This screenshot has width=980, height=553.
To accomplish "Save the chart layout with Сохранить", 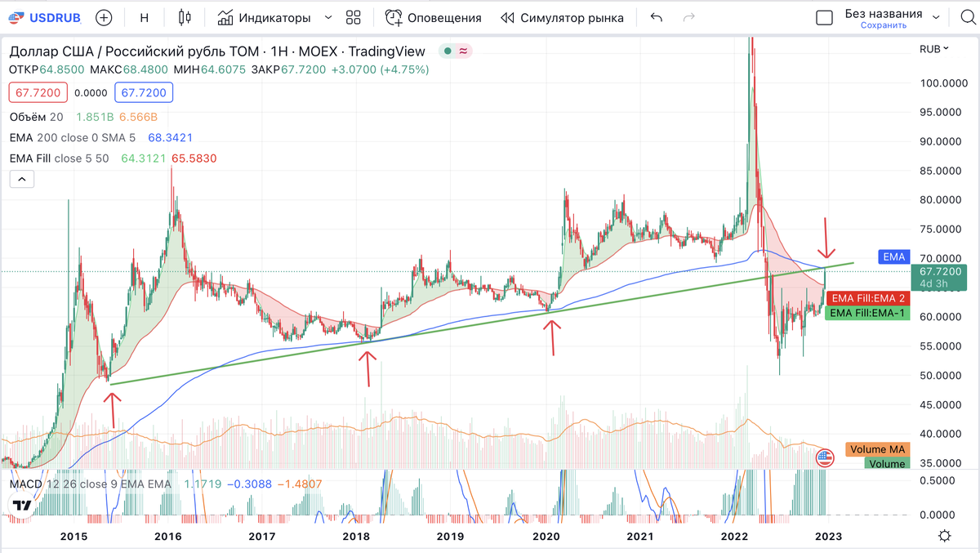I will (x=884, y=25).
